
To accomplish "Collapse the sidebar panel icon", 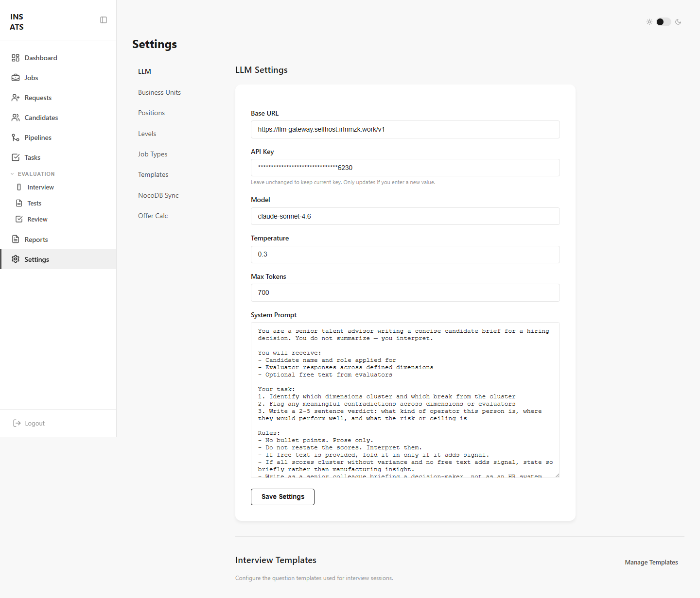I will coord(104,20).
